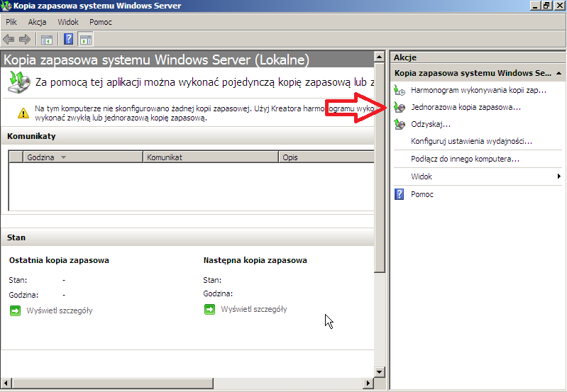Open the Help toolbar icon

click(x=68, y=39)
